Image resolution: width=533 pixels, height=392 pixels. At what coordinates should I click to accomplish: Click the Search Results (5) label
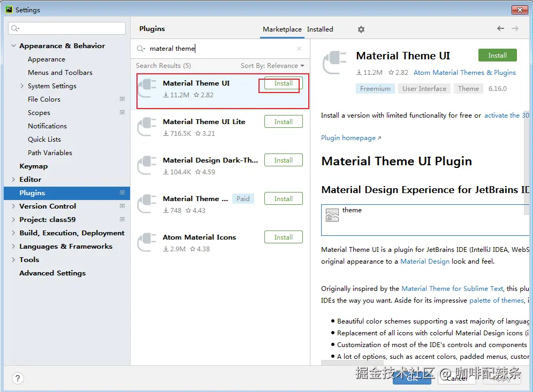click(163, 66)
